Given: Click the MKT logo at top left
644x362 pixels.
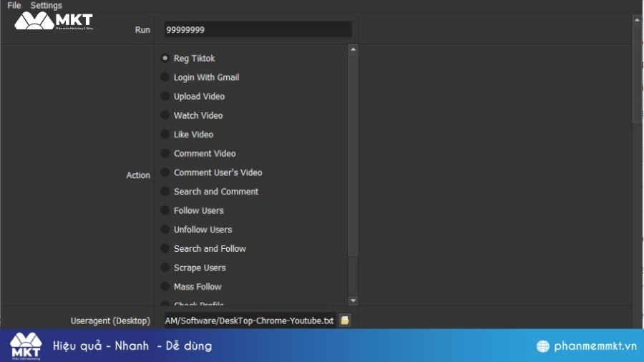Looking at the screenshot, I should pyautogui.click(x=54, y=21).
